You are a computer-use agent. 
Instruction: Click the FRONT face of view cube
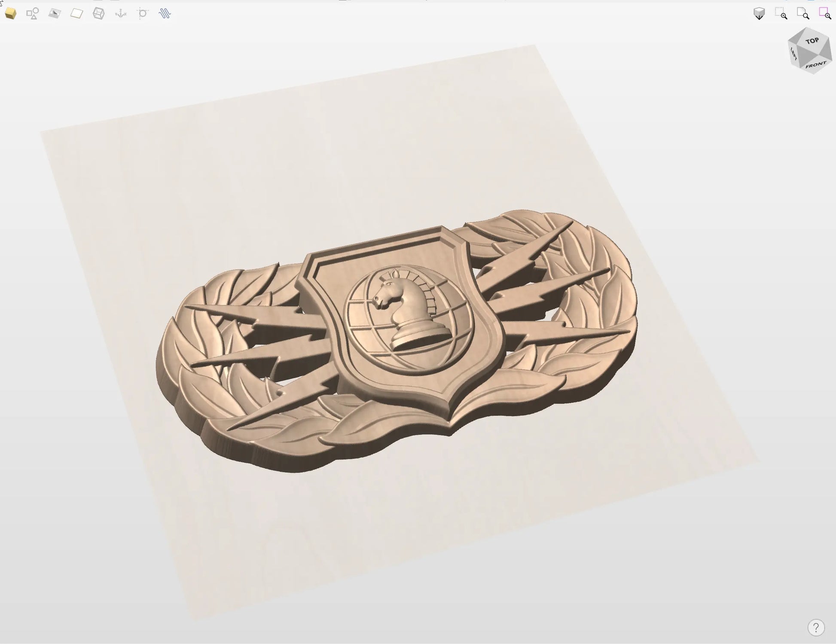coord(815,65)
